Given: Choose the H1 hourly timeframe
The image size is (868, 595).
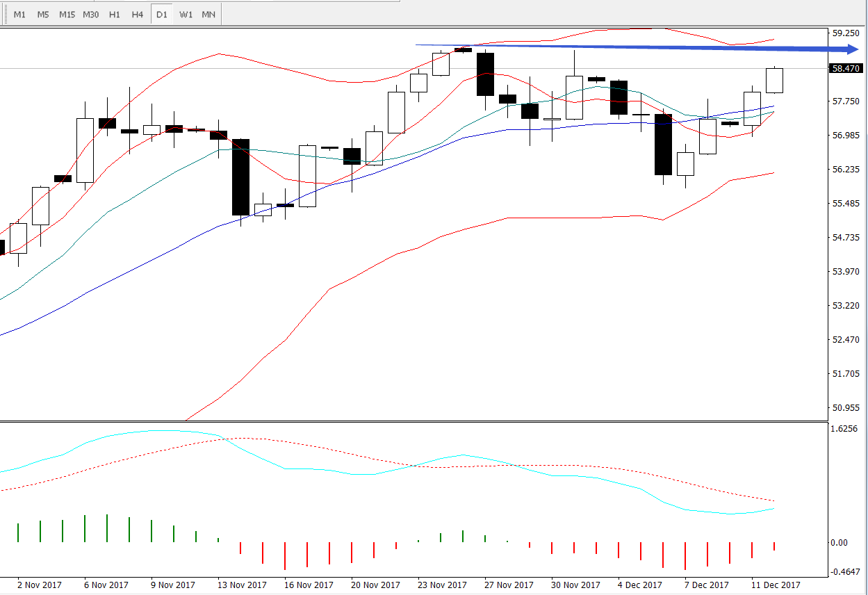Looking at the screenshot, I should [115, 15].
